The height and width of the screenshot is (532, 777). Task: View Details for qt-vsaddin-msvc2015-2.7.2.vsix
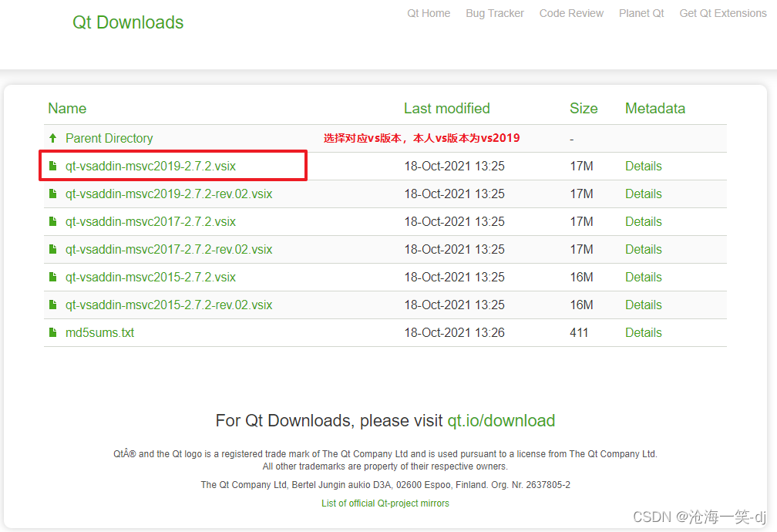click(643, 277)
